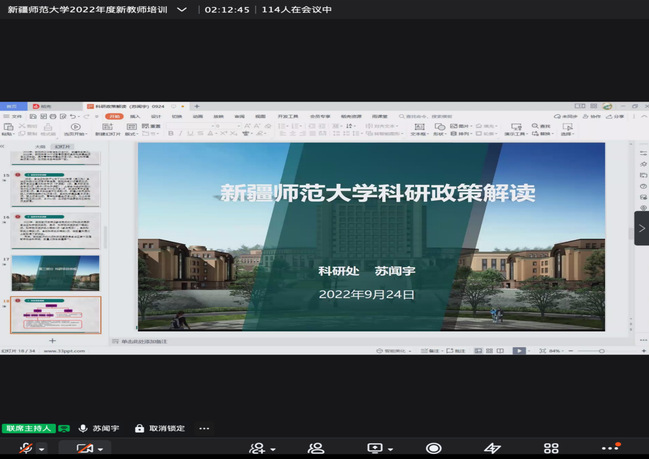The height and width of the screenshot is (459, 649).
Task: Turn on the camera video
Action: (x=83, y=449)
